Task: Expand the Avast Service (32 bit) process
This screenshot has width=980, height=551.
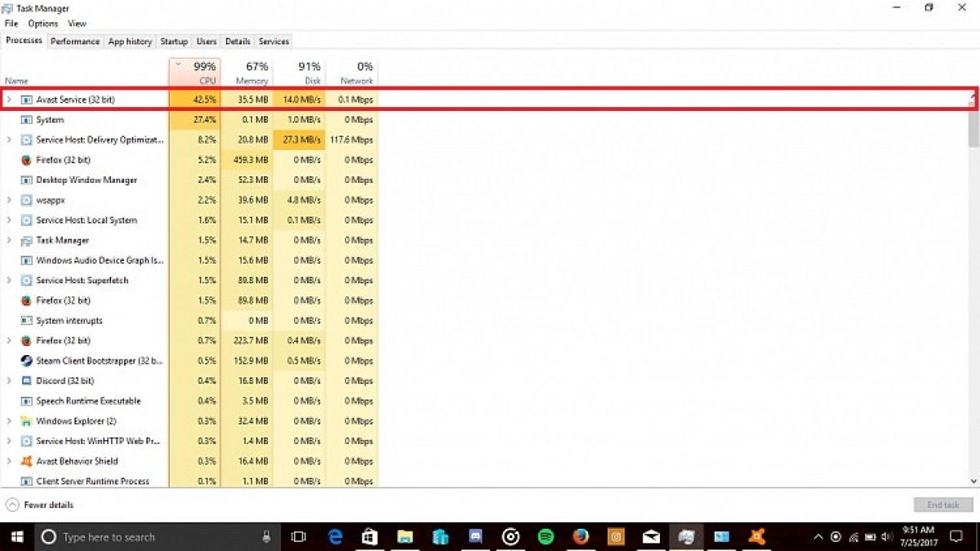Action: pyautogui.click(x=8, y=100)
